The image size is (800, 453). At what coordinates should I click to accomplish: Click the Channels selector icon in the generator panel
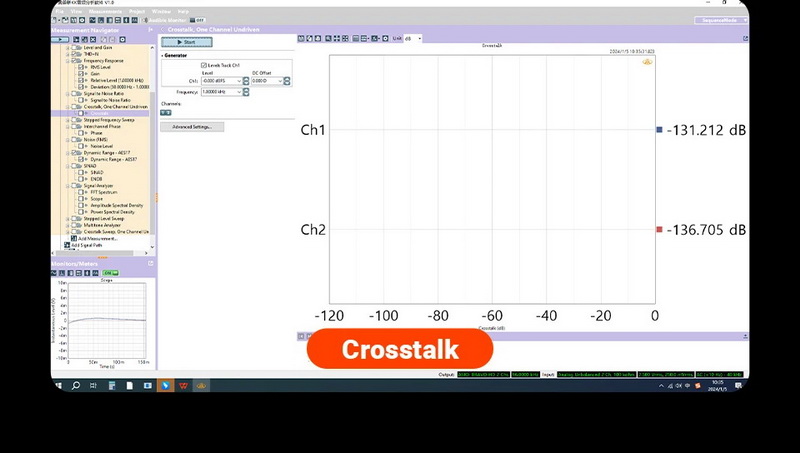166,112
